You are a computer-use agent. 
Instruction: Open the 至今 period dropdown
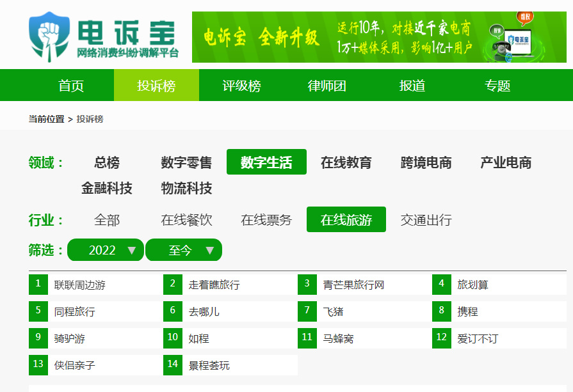tap(184, 250)
